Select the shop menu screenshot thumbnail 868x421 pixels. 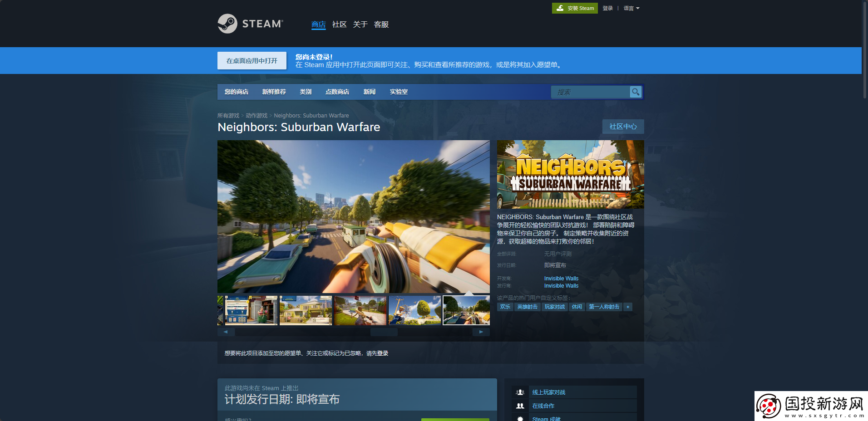[252, 310]
